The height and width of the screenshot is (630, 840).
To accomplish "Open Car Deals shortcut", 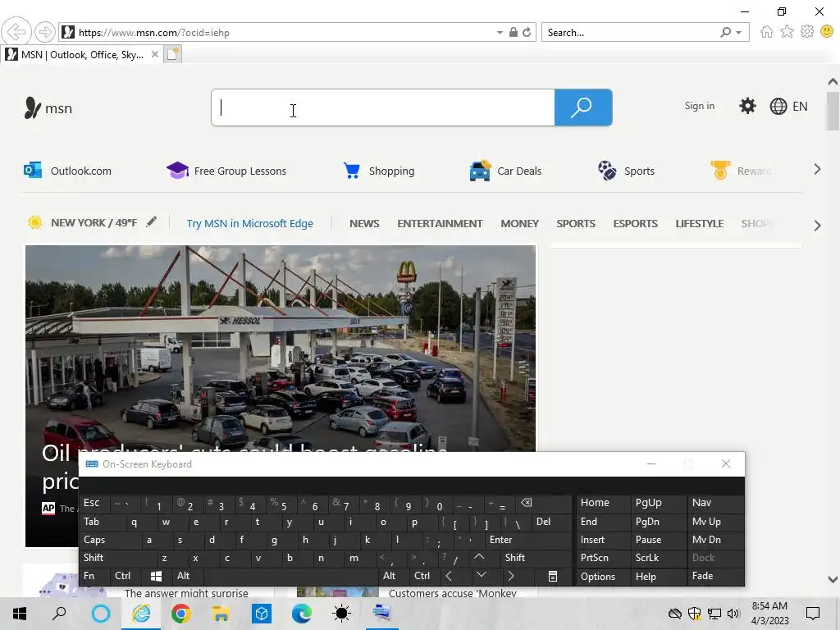I will point(505,171).
